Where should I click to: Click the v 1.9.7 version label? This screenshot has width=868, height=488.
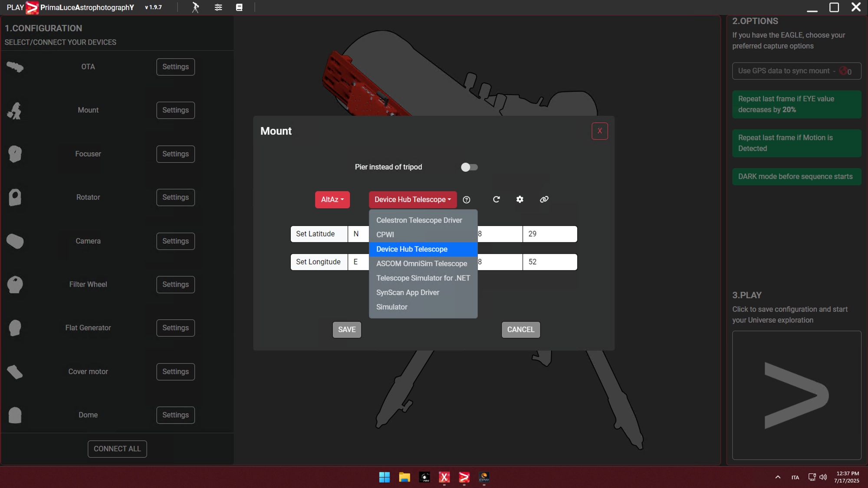(153, 7)
